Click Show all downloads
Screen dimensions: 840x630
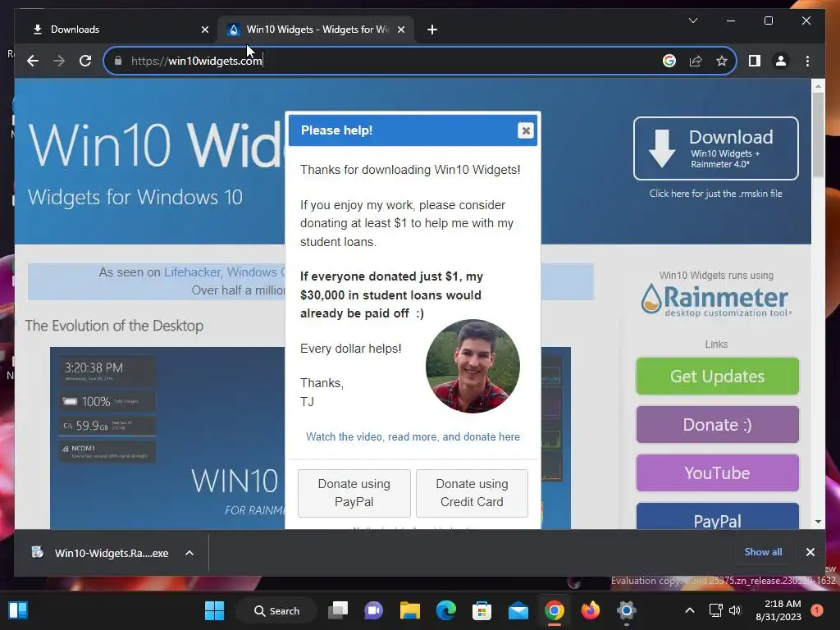tap(763, 552)
